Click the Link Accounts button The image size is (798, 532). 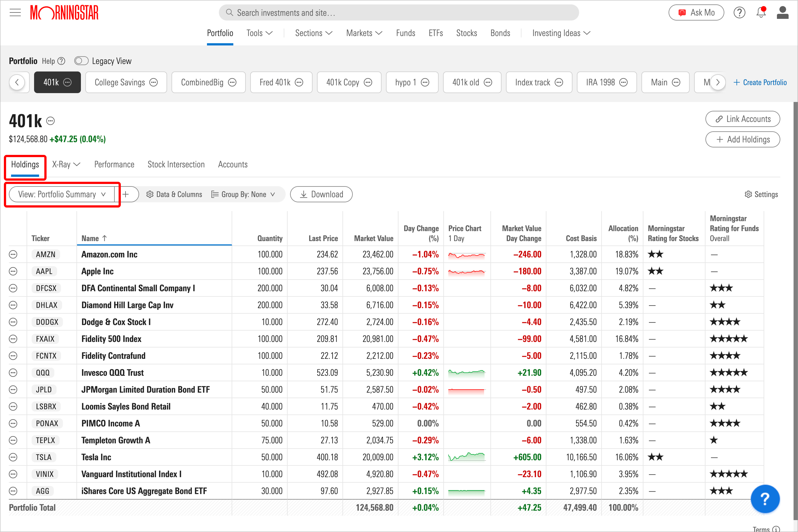tap(742, 119)
